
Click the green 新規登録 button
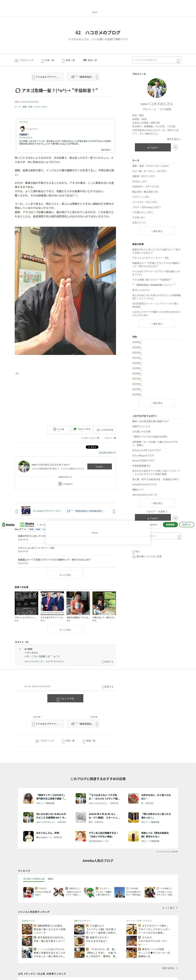pos(170,525)
